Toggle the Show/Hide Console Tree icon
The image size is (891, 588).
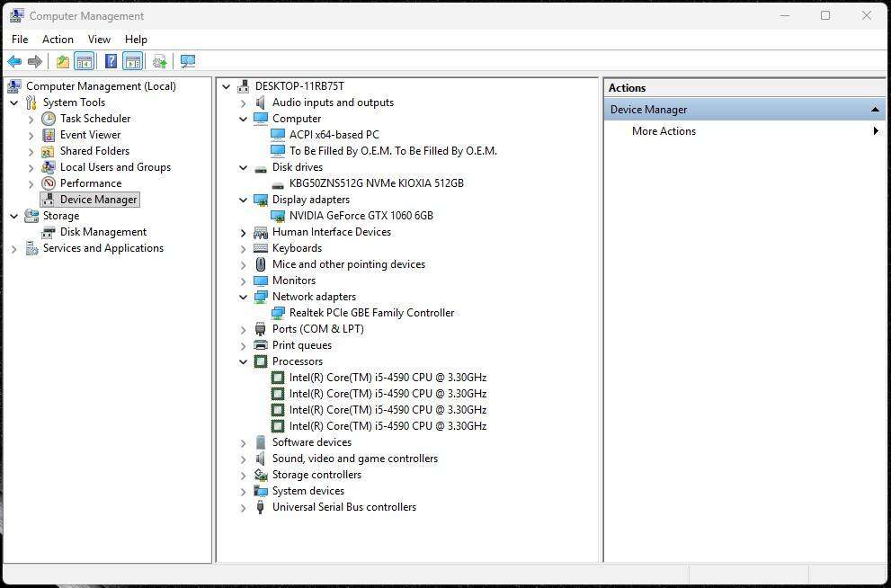click(x=85, y=61)
